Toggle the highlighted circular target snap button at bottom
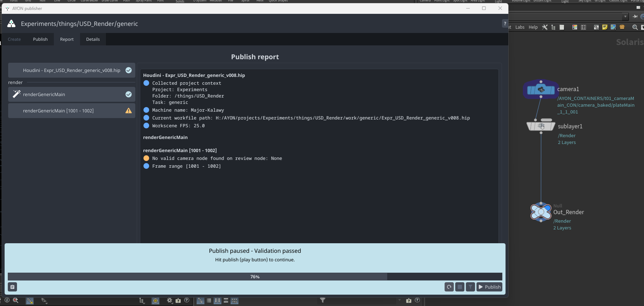Image resolution: width=644 pixels, height=306 pixels. coord(156,301)
